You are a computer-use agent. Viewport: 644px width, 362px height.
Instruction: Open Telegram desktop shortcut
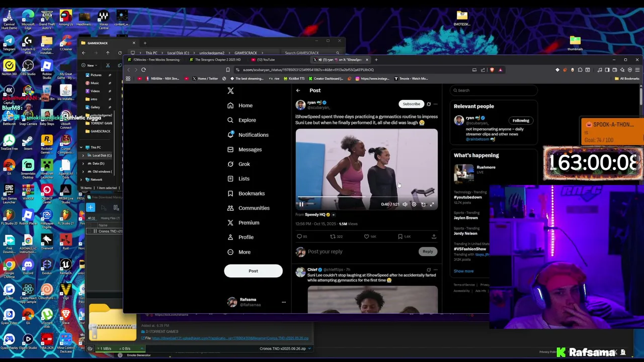point(9,43)
